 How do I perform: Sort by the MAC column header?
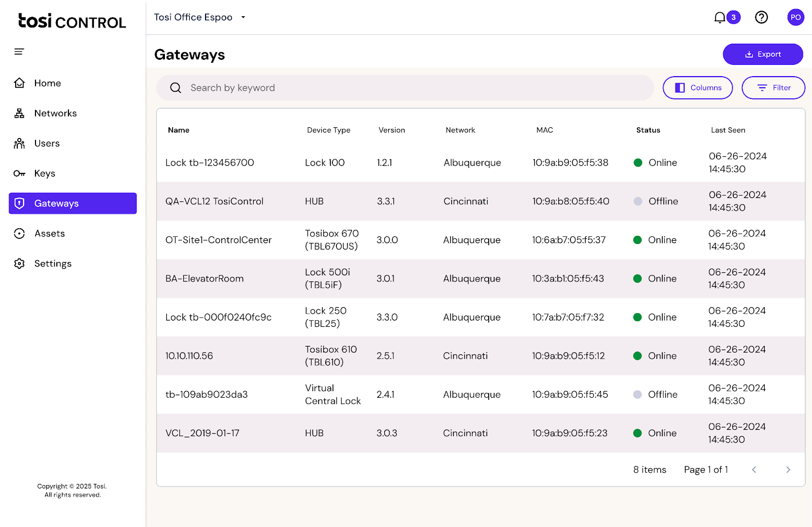pyautogui.click(x=545, y=130)
